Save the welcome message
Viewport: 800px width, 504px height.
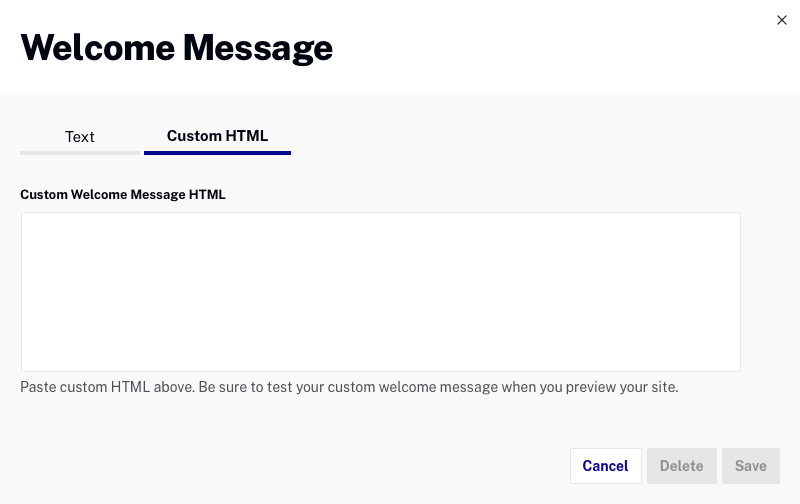click(751, 466)
